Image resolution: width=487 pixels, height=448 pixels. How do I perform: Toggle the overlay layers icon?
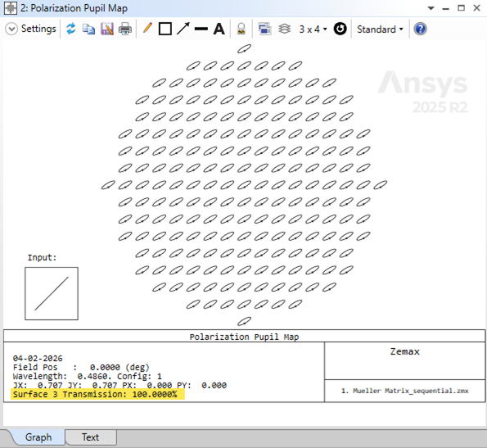click(x=284, y=29)
